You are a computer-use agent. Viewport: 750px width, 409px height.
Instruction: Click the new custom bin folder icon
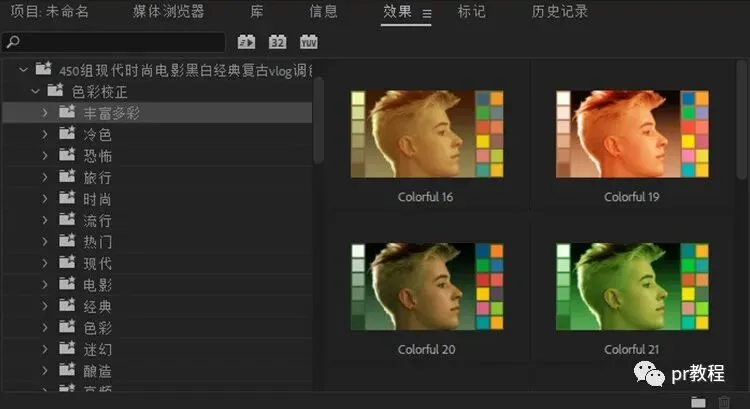click(698, 402)
